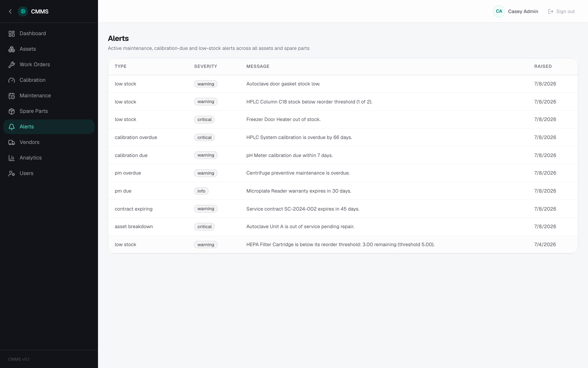Click warning badge on Centrifuge maintenance row
This screenshot has width=588, height=368.
click(206, 173)
